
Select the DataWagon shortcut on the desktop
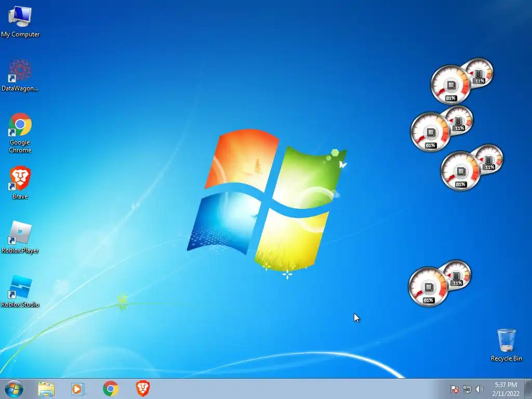(20, 75)
